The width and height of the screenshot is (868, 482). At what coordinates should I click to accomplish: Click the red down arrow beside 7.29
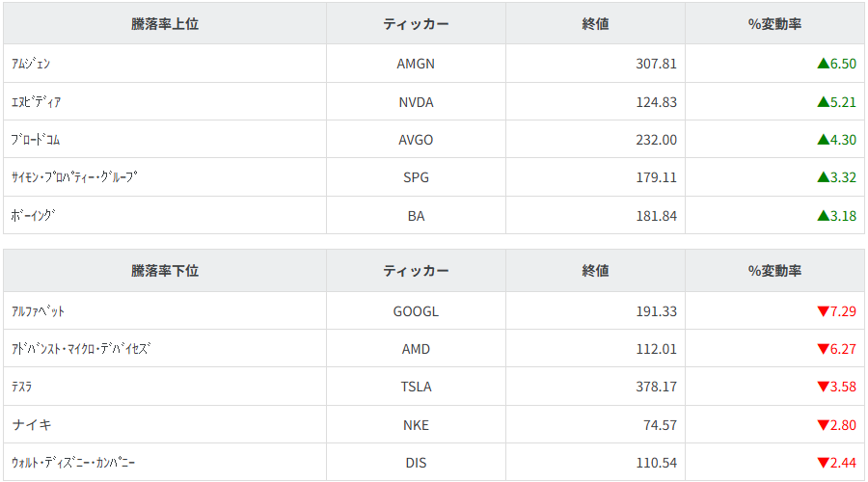[823, 311]
